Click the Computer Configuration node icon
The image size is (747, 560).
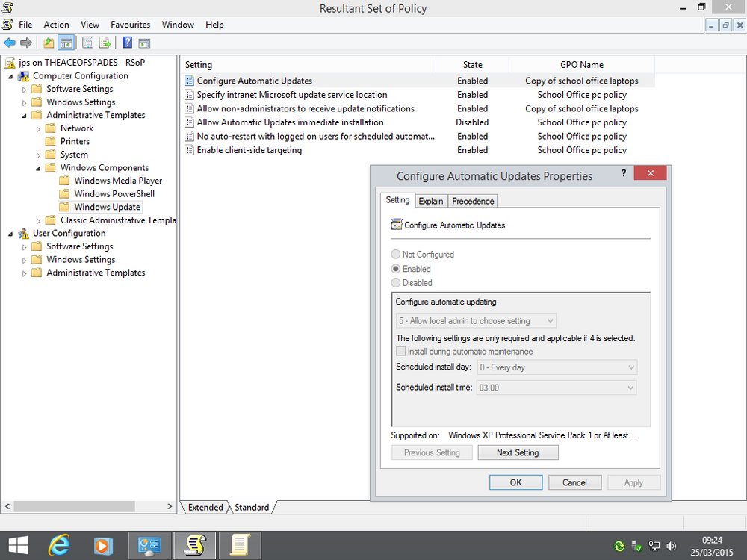(x=23, y=76)
